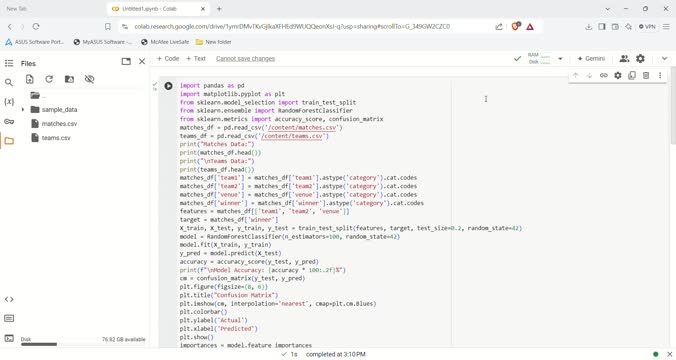Open the McAfee LiveSafe bookmark
Image resolution: width=676 pixels, height=360 pixels.
[x=165, y=42]
